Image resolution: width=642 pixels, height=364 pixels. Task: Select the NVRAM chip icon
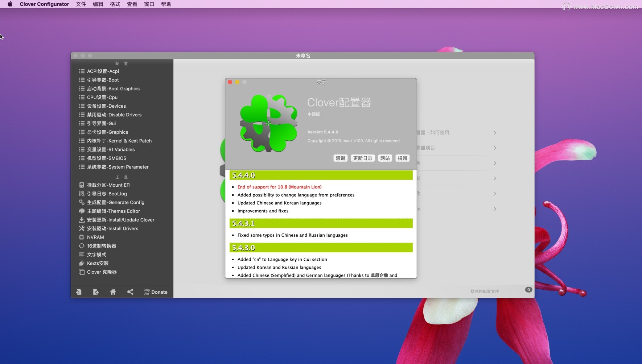click(x=82, y=237)
